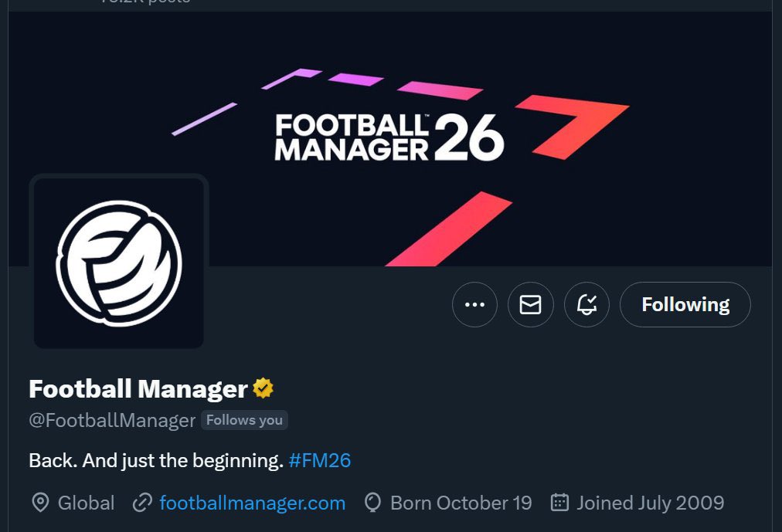
Task: Open the #FM26 hashtag link
Action: point(320,460)
